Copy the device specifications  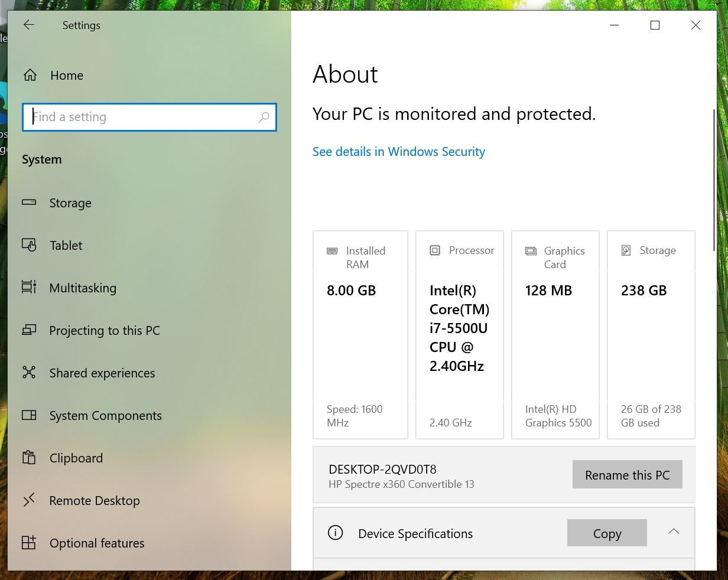[607, 533]
